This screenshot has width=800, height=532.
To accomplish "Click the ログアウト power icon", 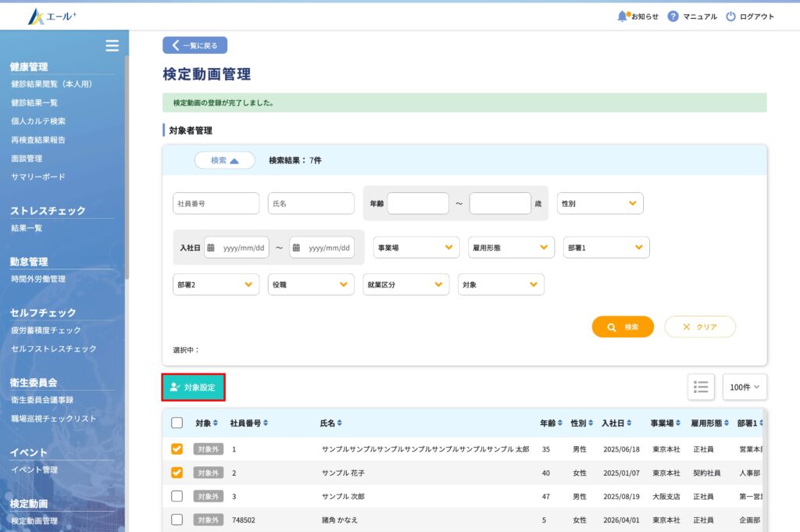I will 730,16.
